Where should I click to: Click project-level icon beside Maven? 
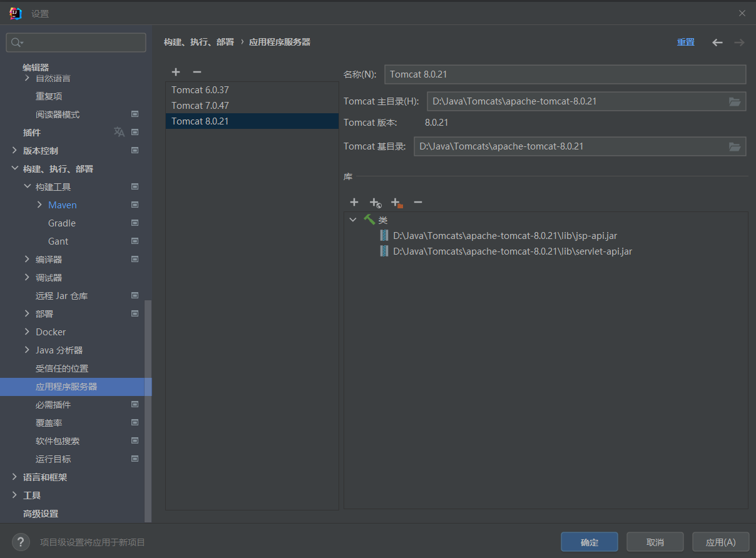click(x=135, y=205)
